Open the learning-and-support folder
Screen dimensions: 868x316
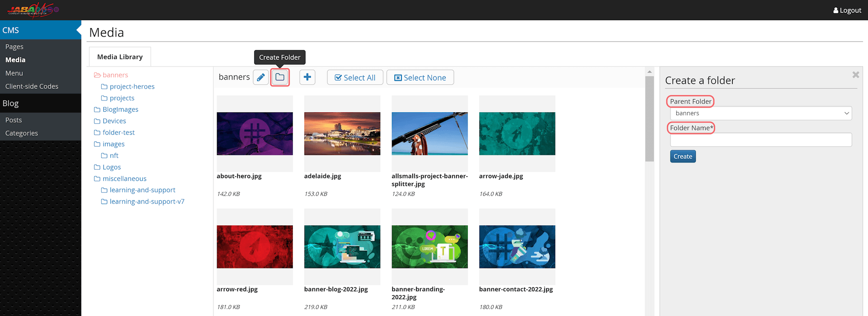pos(142,190)
